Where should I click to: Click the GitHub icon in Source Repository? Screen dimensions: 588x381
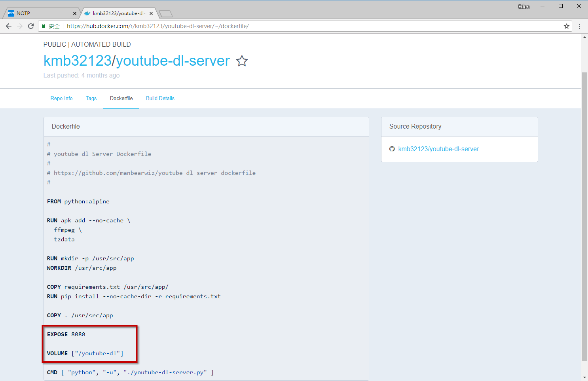tap(392, 149)
